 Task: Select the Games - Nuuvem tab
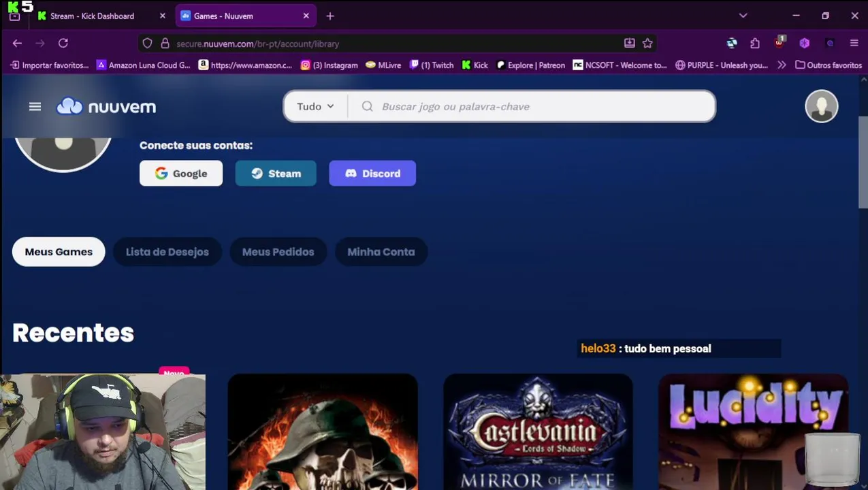(x=245, y=16)
